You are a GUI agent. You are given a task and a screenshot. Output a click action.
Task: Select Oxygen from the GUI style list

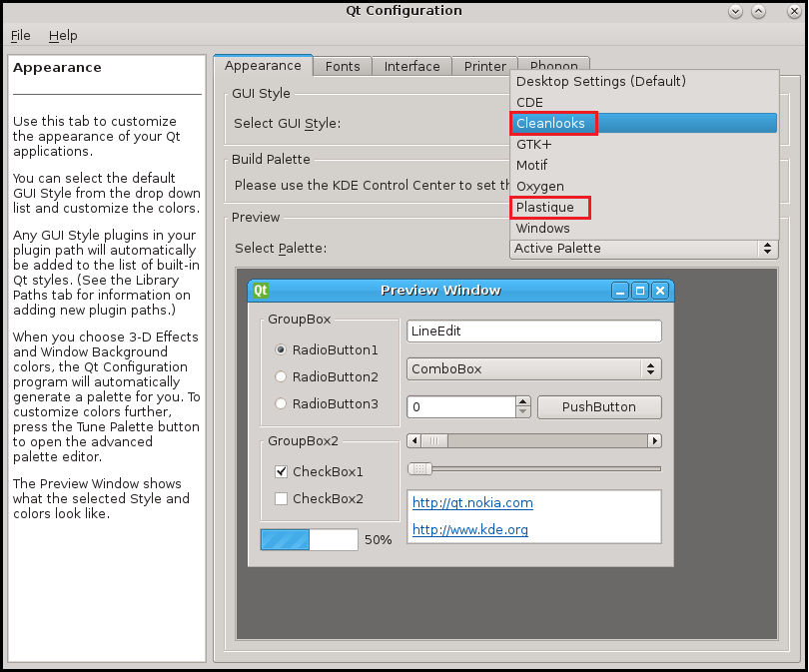(x=540, y=186)
